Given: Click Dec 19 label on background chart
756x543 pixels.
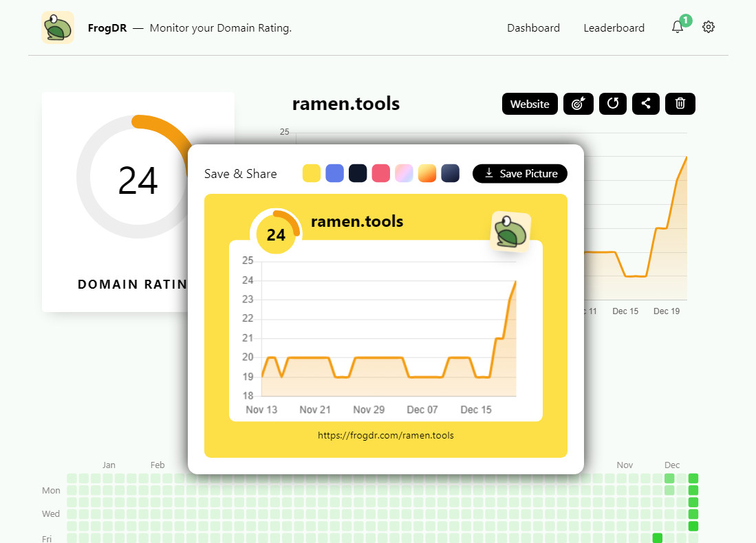Looking at the screenshot, I should [x=667, y=311].
